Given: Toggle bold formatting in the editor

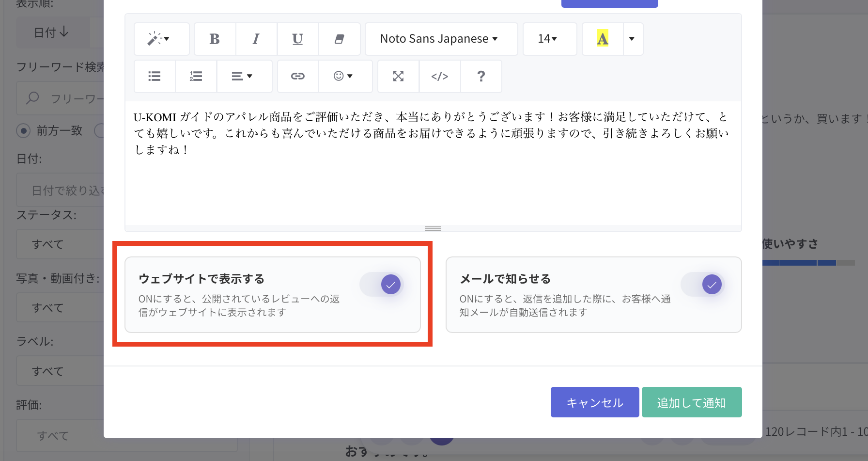Looking at the screenshot, I should [x=215, y=39].
